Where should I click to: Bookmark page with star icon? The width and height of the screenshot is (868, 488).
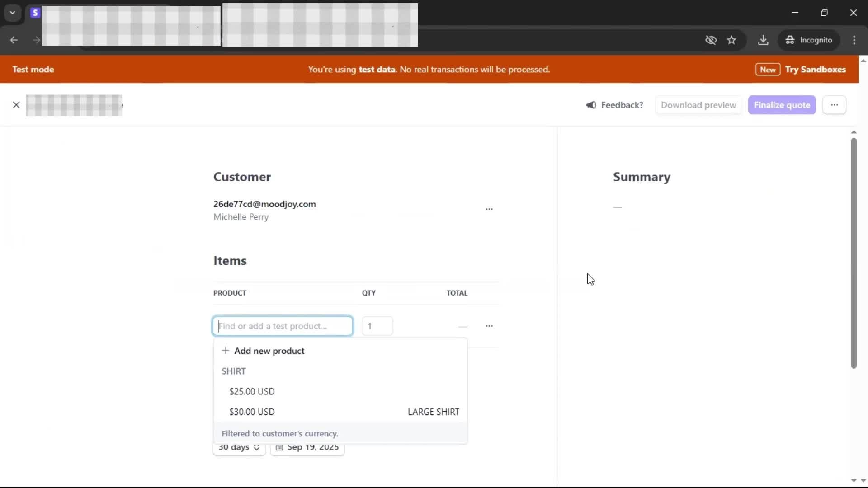731,40
